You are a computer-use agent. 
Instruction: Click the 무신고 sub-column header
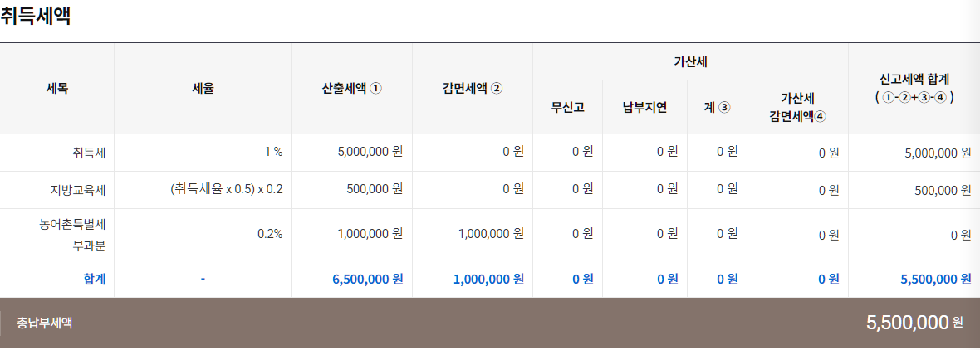[567, 107]
